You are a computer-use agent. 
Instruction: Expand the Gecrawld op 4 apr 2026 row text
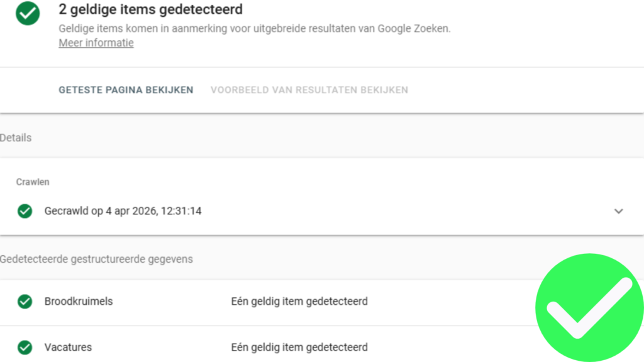pyautogui.click(x=123, y=211)
